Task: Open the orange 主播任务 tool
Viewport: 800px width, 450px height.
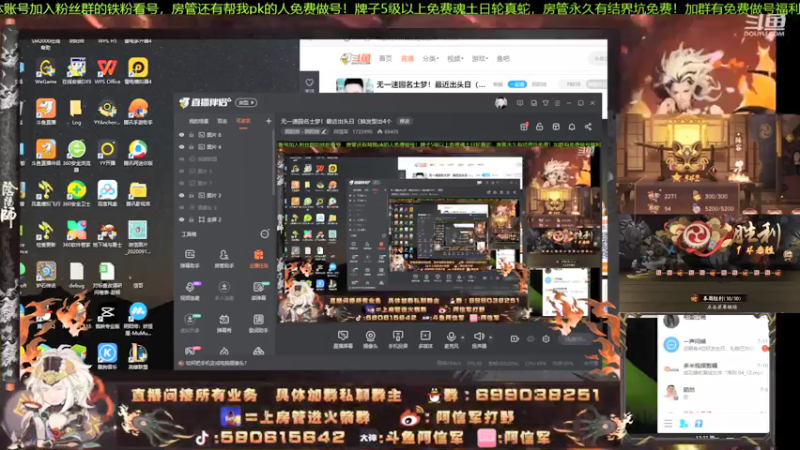Action: pos(258,259)
